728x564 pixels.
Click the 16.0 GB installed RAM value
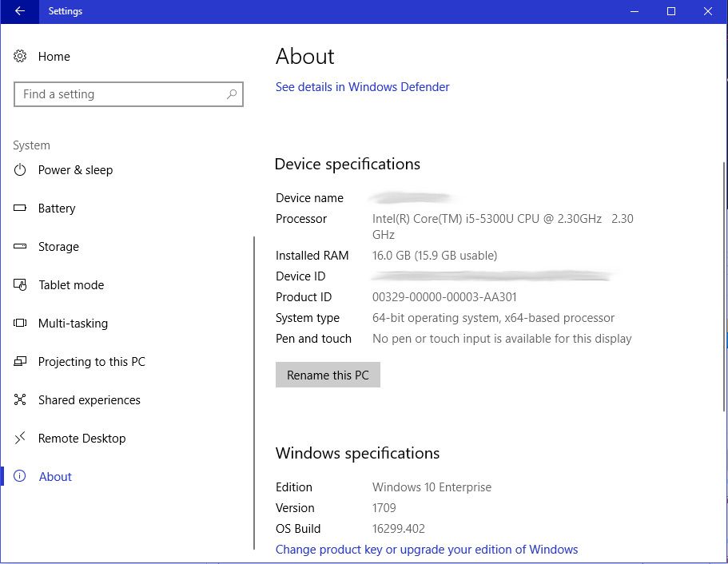(x=435, y=256)
